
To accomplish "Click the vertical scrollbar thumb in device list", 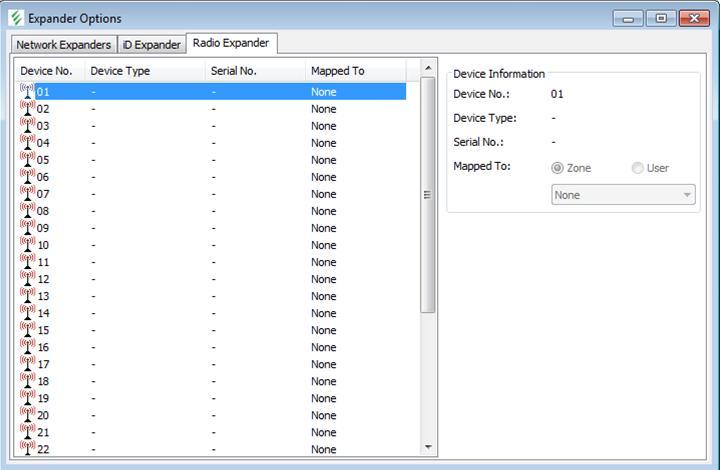I will point(428,195).
